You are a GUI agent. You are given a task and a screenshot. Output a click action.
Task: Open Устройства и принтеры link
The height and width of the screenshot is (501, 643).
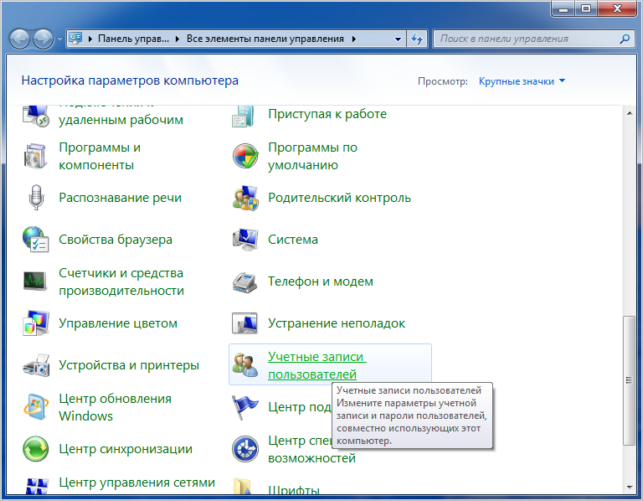point(129,365)
